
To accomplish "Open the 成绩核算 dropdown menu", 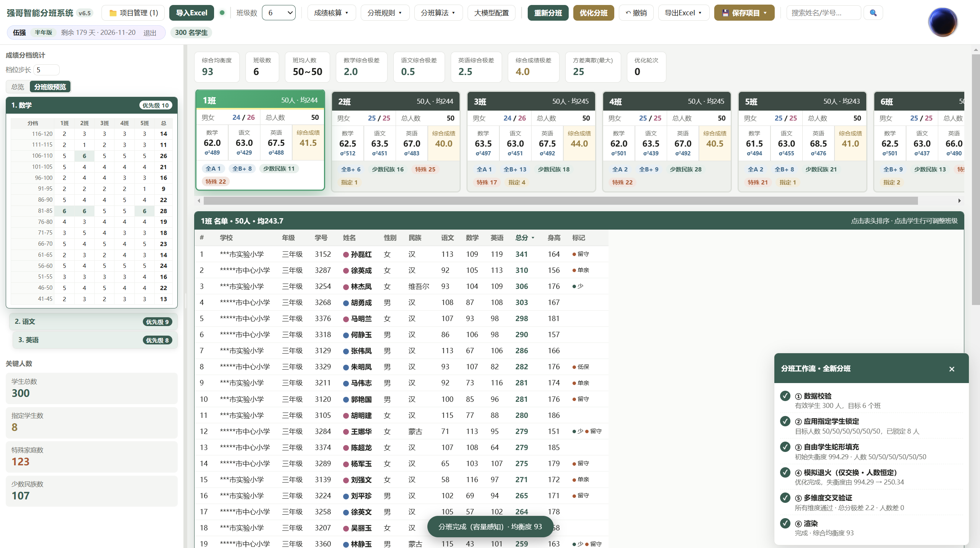I will (331, 13).
